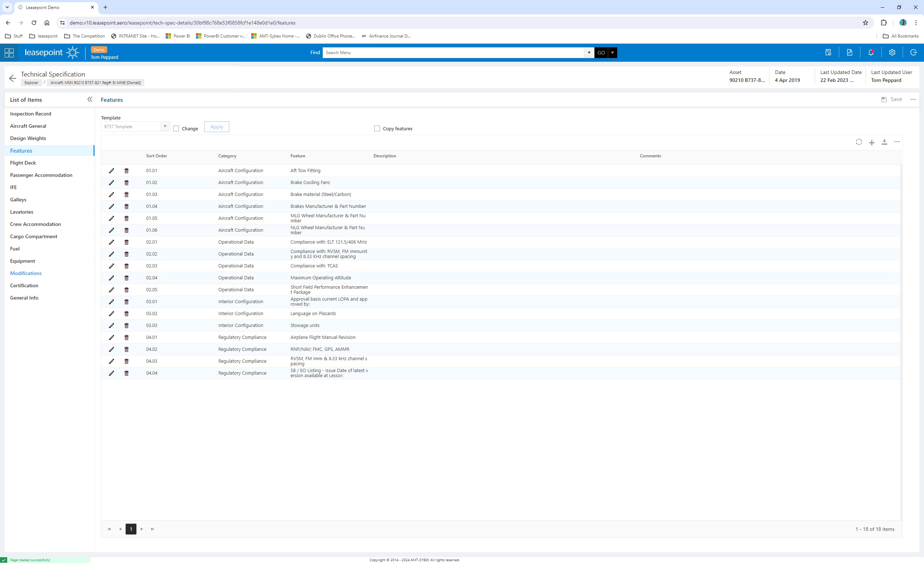Click the refresh icon above the features table
924x563 pixels.
(859, 142)
